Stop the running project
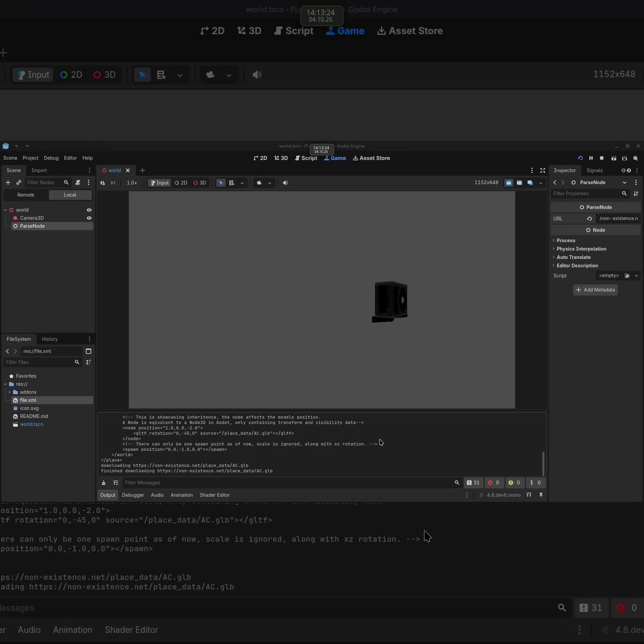 tap(602, 158)
